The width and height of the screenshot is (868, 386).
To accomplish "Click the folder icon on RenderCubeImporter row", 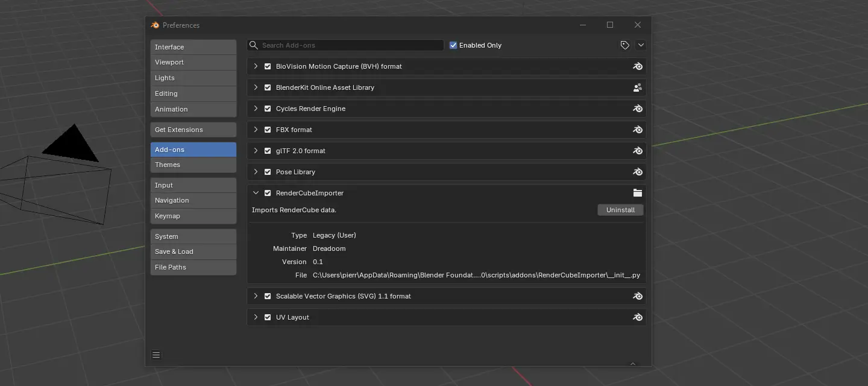I will tap(638, 193).
